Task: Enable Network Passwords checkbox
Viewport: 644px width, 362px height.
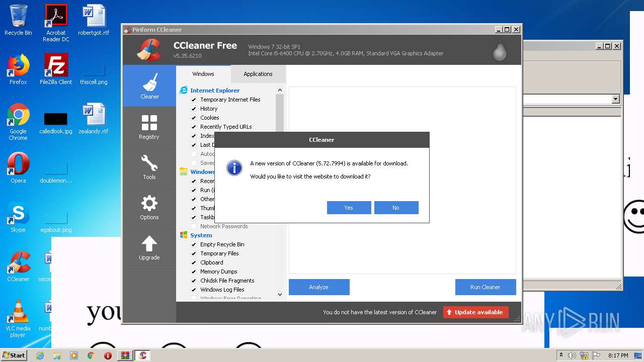Action: pos(194,226)
